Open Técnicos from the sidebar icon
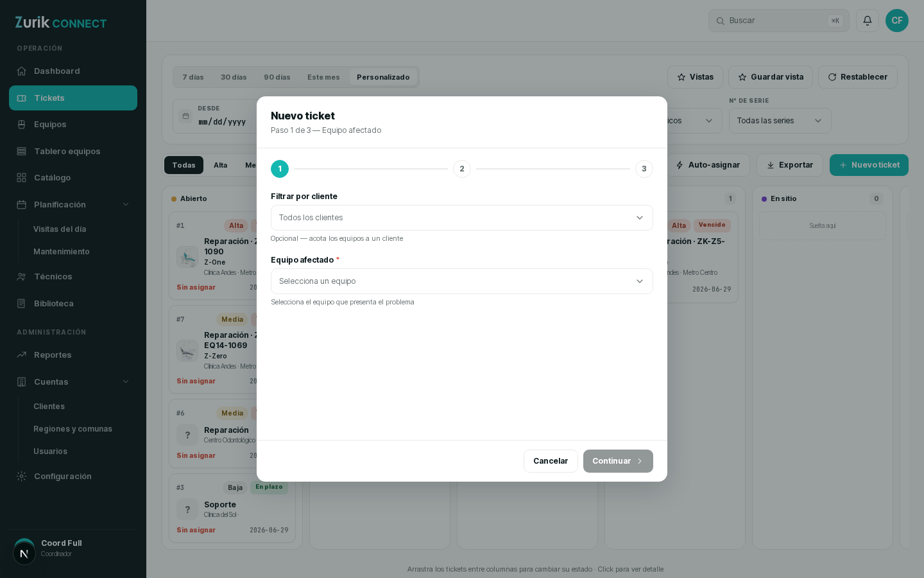This screenshot has height=578, width=924. pos(22,277)
